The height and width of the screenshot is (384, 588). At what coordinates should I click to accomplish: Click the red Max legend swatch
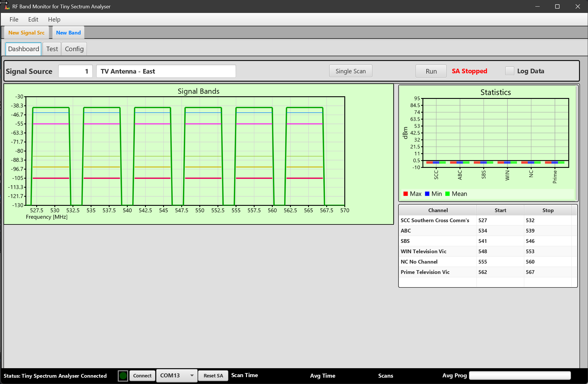(x=406, y=194)
